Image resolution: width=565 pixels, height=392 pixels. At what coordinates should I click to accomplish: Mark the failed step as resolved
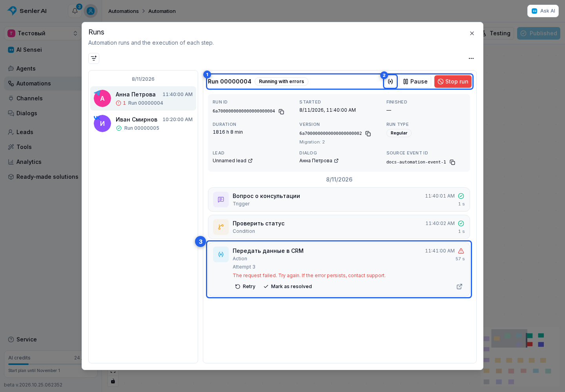tap(288, 287)
